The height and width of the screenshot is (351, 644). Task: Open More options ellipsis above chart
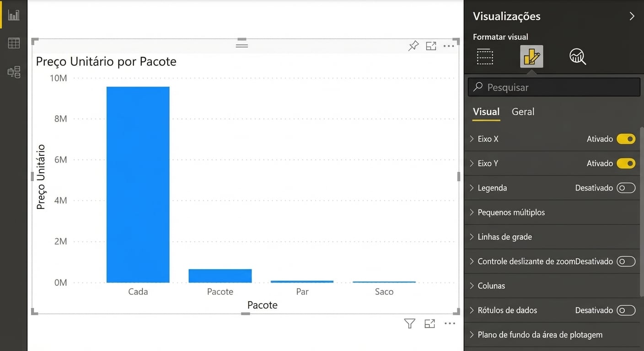coord(449,46)
